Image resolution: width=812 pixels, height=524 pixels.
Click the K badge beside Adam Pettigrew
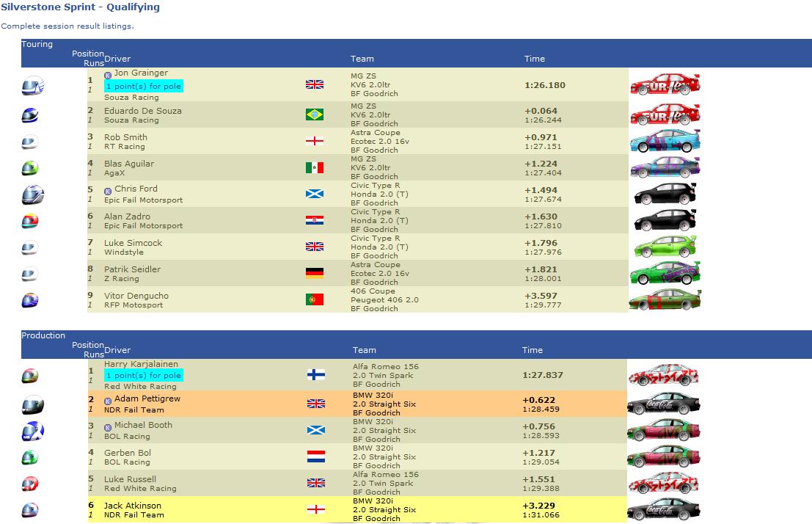click(x=108, y=401)
